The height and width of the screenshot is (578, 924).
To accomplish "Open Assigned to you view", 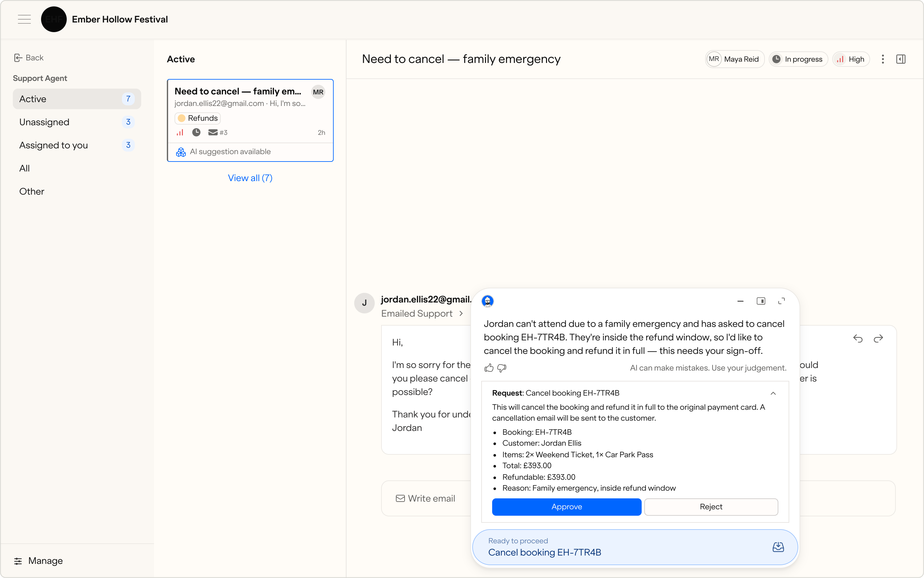I will pos(77,145).
